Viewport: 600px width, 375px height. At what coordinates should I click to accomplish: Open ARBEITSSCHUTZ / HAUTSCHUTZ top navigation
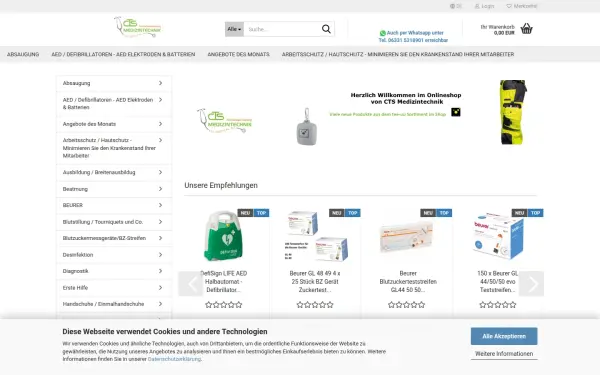(x=398, y=54)
